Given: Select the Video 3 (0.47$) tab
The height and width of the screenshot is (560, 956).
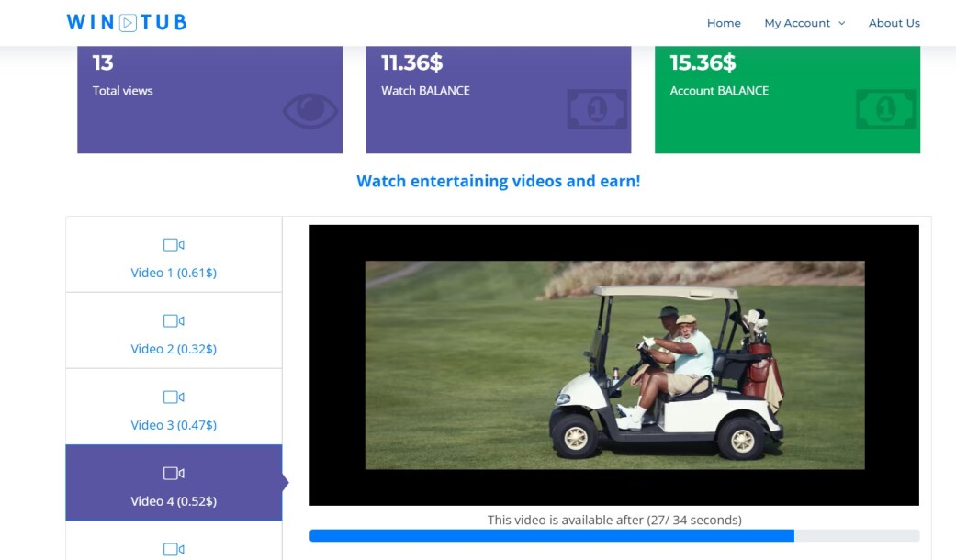Looking at the screenshot, I should point(174,407).
